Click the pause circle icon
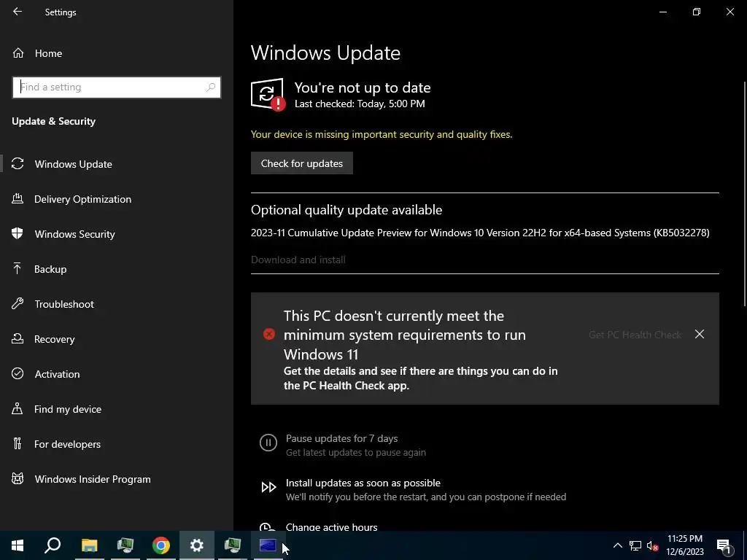 268,443
